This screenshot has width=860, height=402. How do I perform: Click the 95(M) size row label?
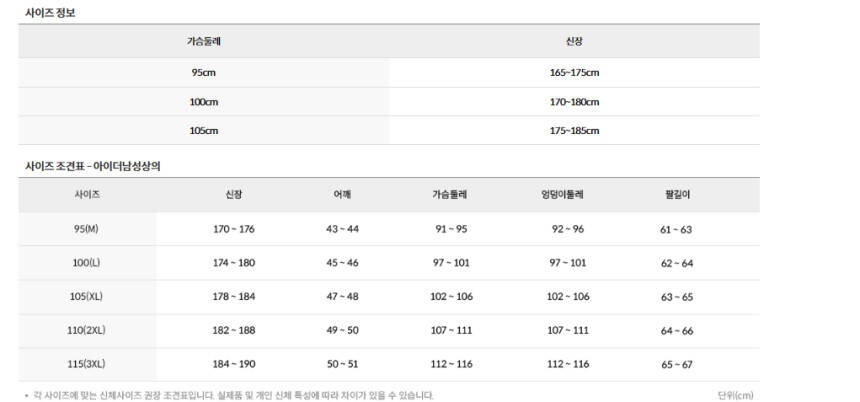[x=87, y=229]
